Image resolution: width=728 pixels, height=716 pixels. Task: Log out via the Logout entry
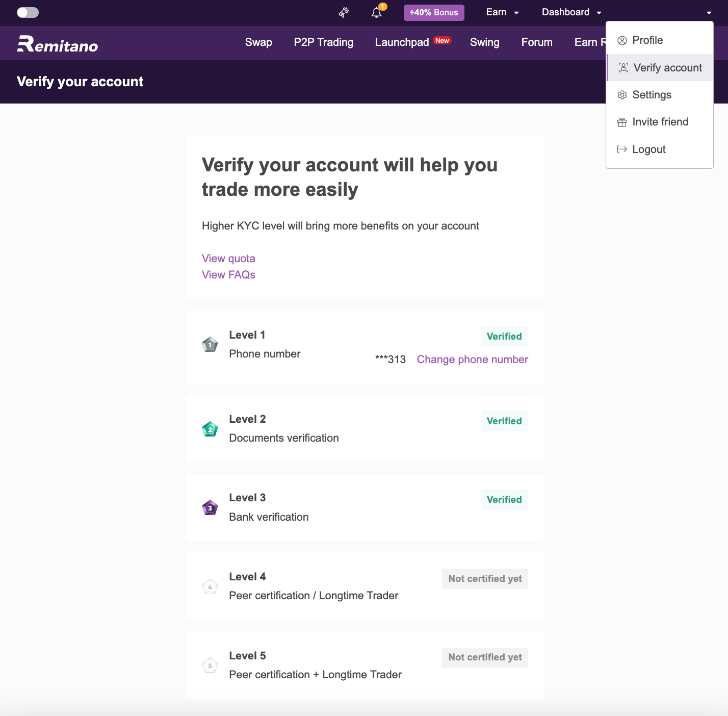click(x=660, y=149)
